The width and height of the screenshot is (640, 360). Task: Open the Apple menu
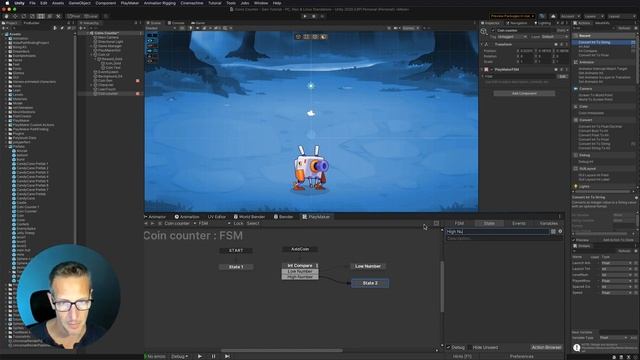(7, 3)
